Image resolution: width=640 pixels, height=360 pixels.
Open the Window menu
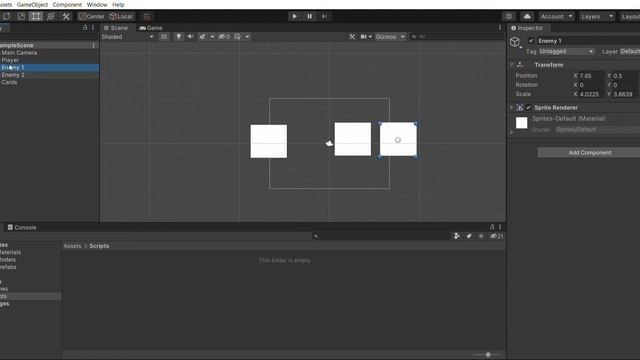tap(97, 4)
